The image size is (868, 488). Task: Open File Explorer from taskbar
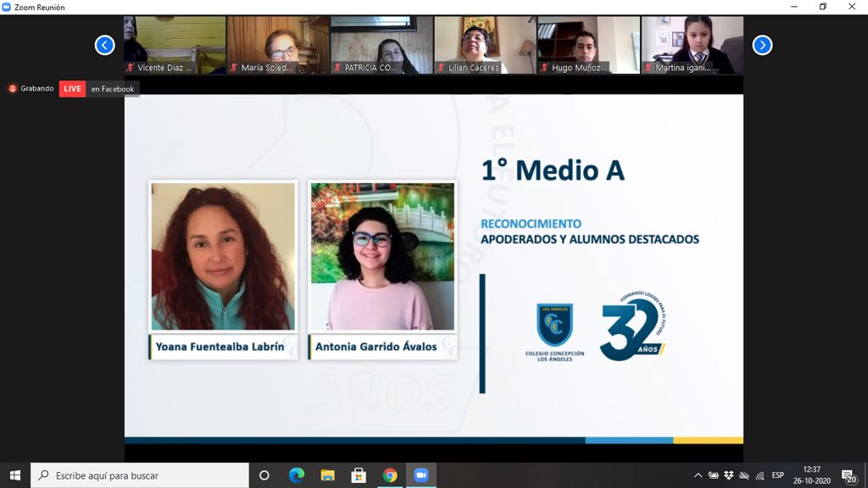[x=327, y=475]
